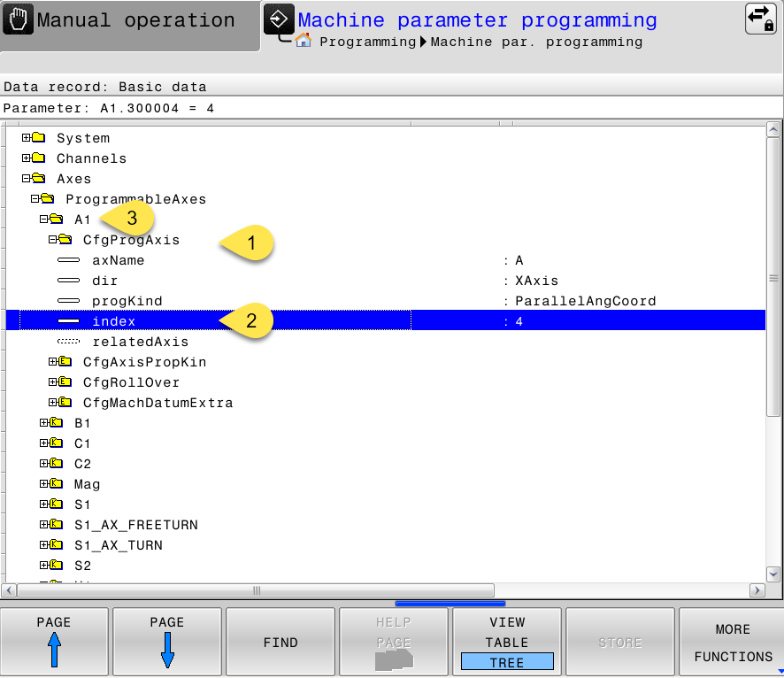Open MORE FUNCTIONS softkey menu

(732, 640)
